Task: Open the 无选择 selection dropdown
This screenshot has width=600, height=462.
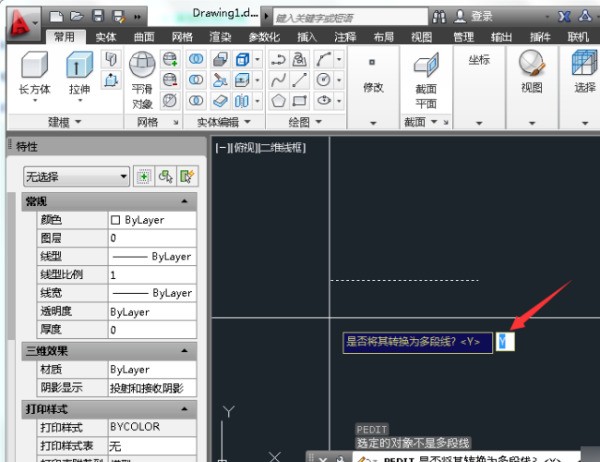Action: [x=77, y=177]
